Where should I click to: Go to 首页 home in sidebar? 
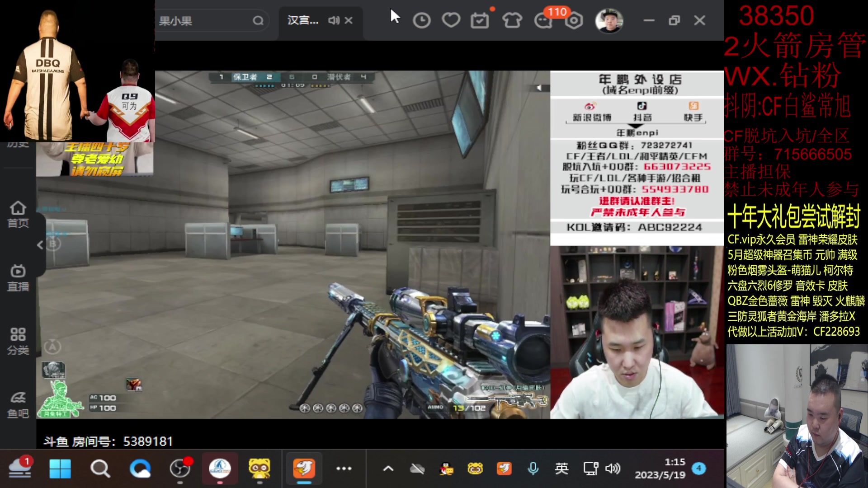18,214
